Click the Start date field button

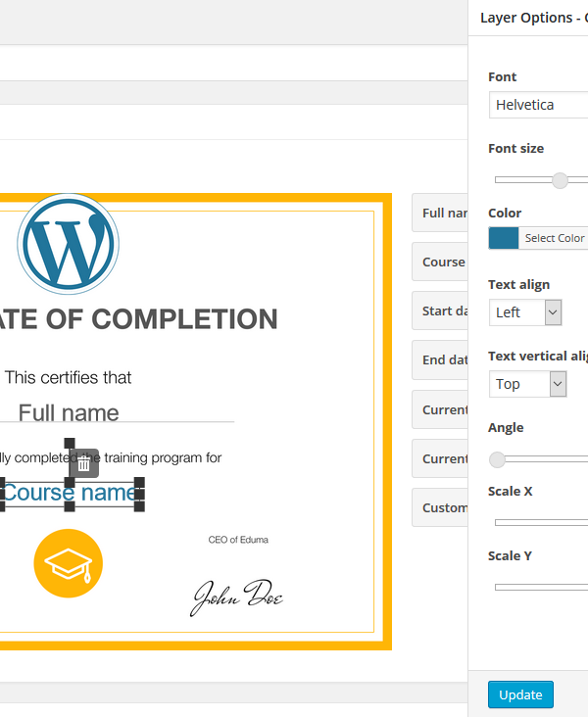(441, 311)
